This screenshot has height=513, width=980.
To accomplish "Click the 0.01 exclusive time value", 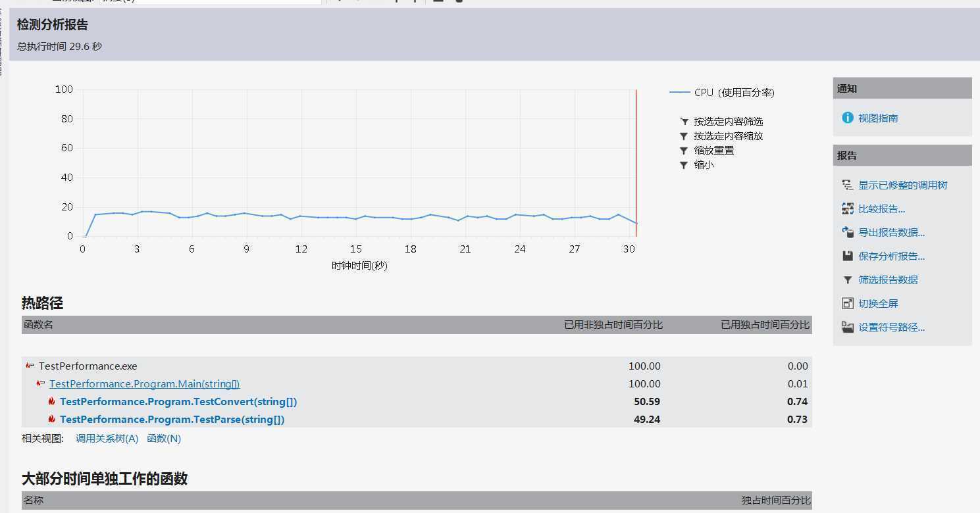I will [x=798, y=384].
